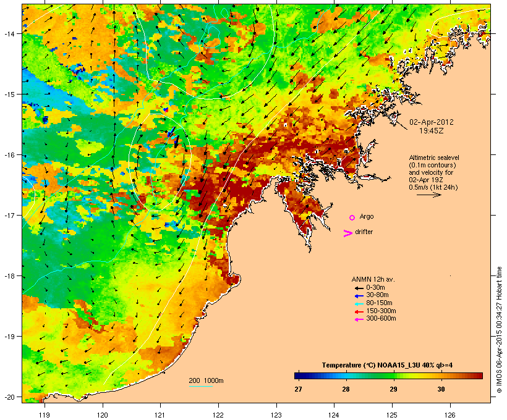Click the '0-30m' depth label
Screen dimensions: 507x420
tap(375, 288)
